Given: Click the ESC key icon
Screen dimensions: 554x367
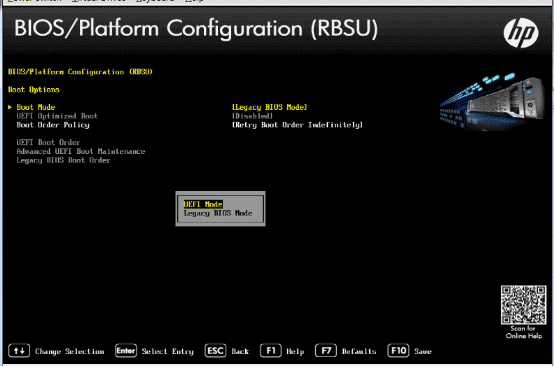Looking at the screenshot, I should tap(215, 351).
